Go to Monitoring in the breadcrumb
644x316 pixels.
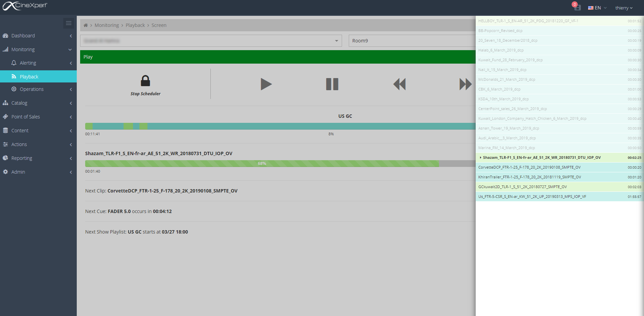(x=107, y=25)
